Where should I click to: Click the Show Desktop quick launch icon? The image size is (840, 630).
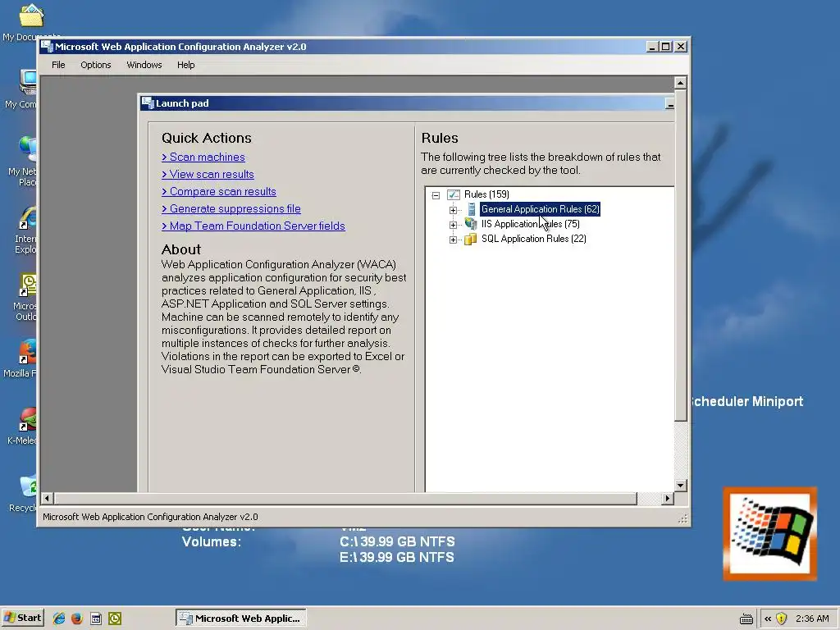pos(96,619)
